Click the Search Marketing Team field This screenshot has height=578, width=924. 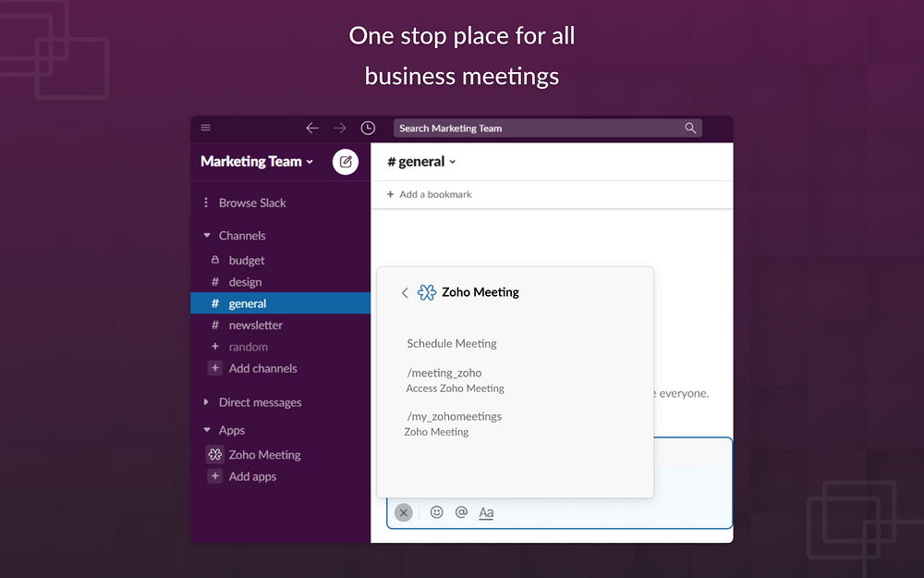pos(548,128)
